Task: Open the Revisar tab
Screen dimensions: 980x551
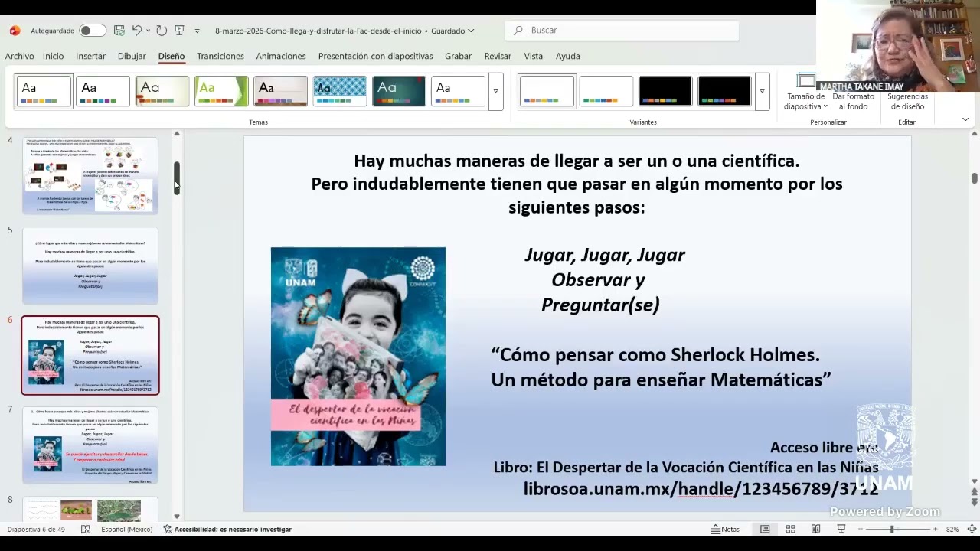Action: pyautogui.click(x=498, y=56)
